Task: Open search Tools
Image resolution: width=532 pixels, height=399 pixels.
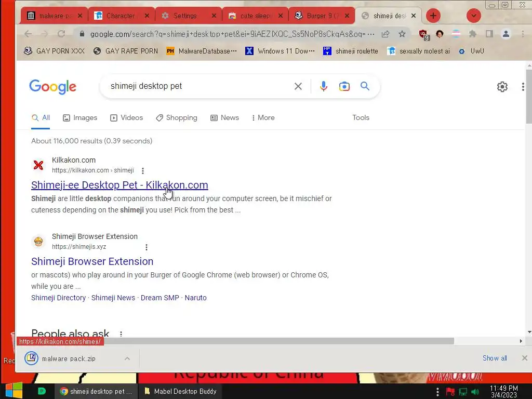Action: [x=361, y=118]
